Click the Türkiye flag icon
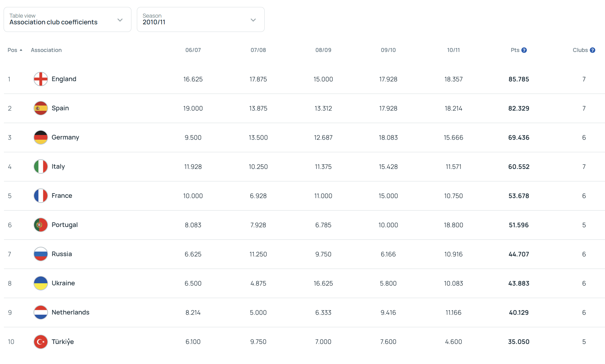605x364 pixels. 40,342
